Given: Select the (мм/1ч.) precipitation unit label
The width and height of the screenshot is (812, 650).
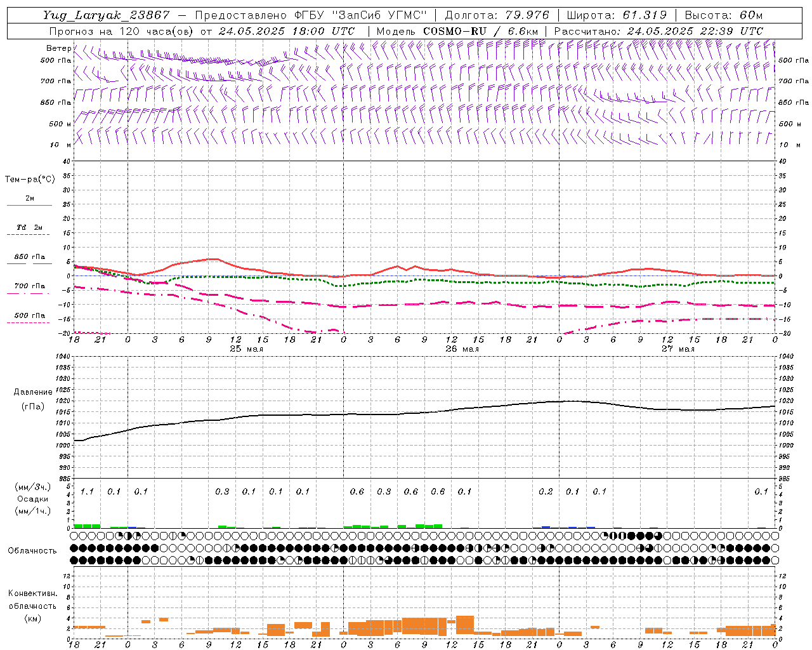Looking at the screenshot, I should pos(33,511).
